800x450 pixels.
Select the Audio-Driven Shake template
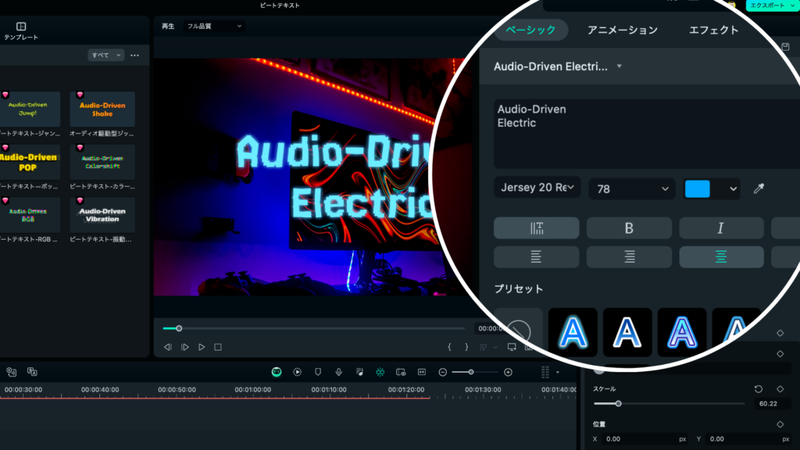[x=102, y=109]
